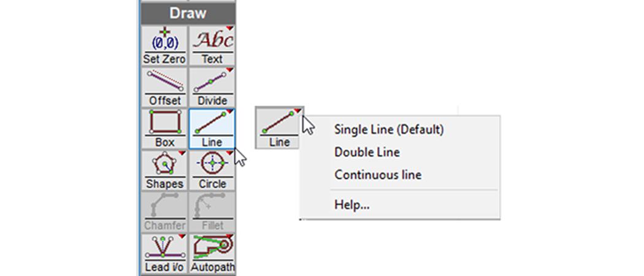
Task: Pick Continuous line menu entry
Action: click(x=378, y=175)
